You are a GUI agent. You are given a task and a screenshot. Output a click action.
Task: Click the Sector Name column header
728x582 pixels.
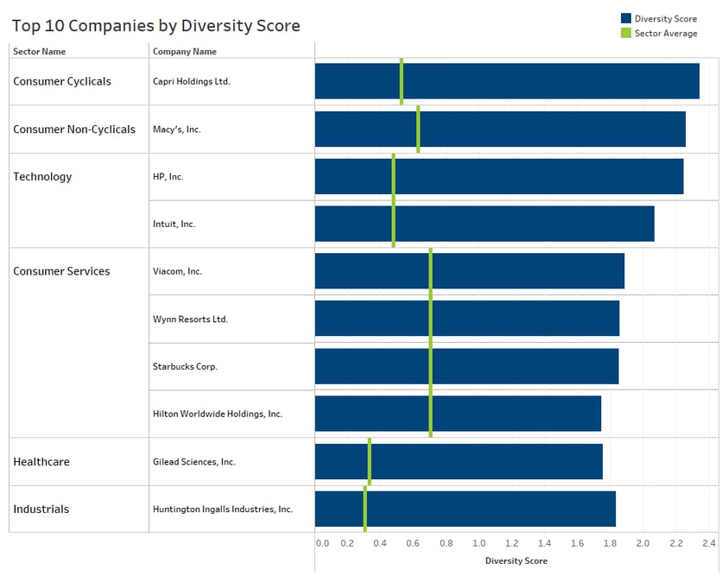[x=40, y=52]
